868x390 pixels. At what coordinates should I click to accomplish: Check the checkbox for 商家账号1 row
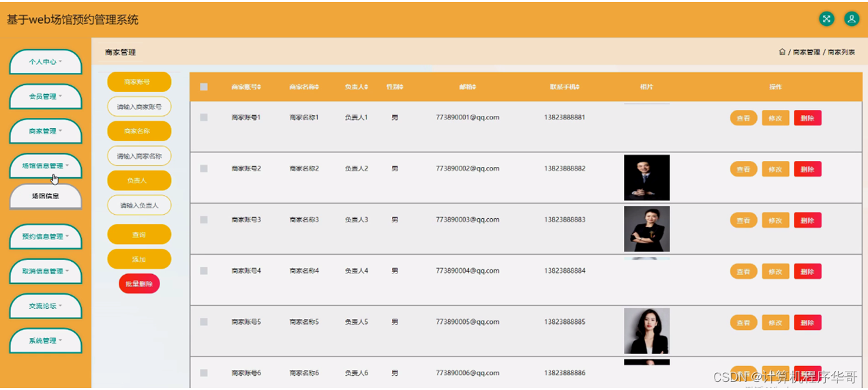pos(204,117)
